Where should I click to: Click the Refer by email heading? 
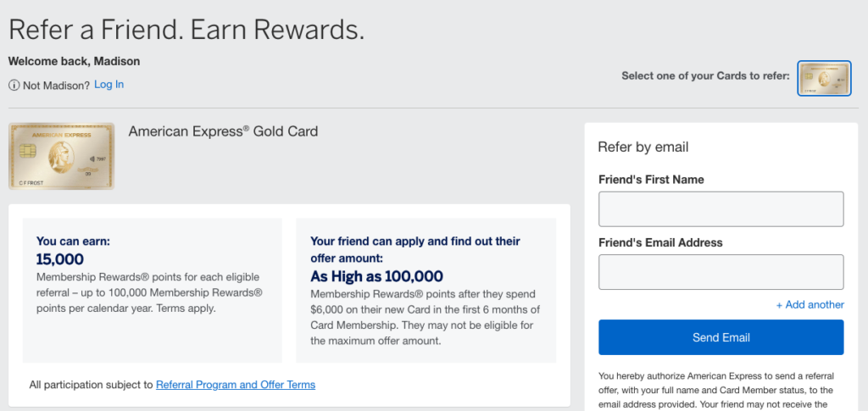(643, 147)
